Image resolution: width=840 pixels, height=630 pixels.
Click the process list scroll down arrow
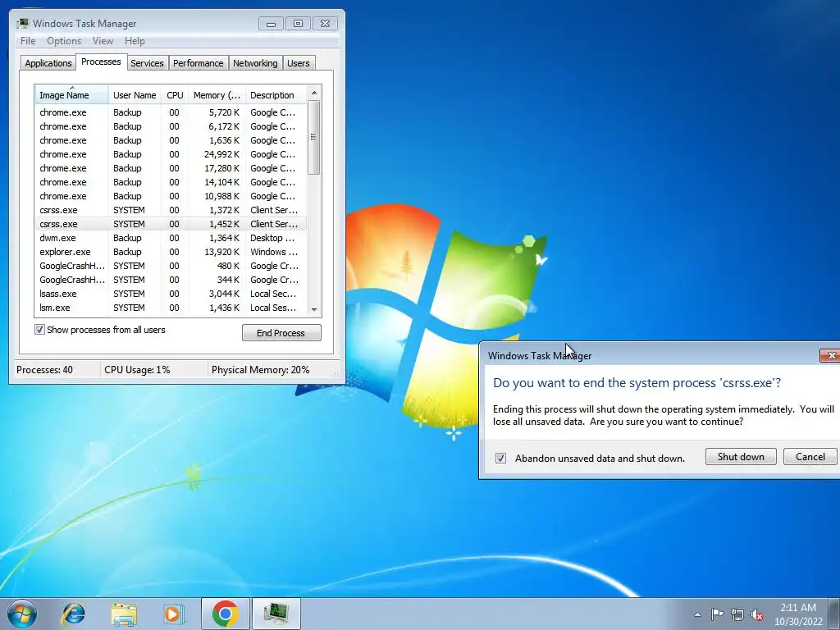314,309
